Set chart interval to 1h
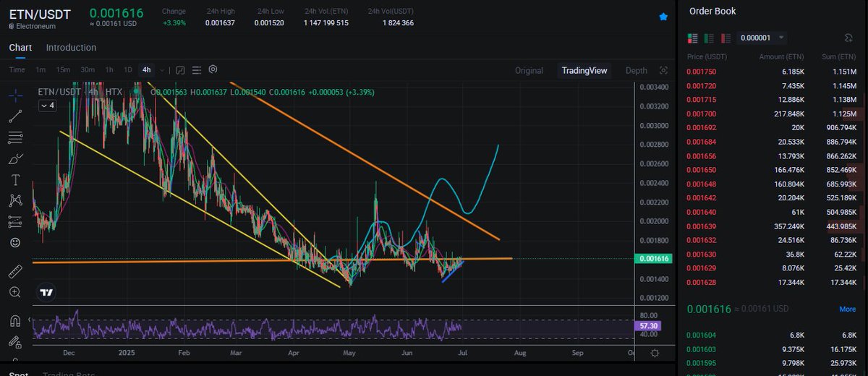Image resolution: width=868 pixels, height=376 pixels. [x=109, y=70]
